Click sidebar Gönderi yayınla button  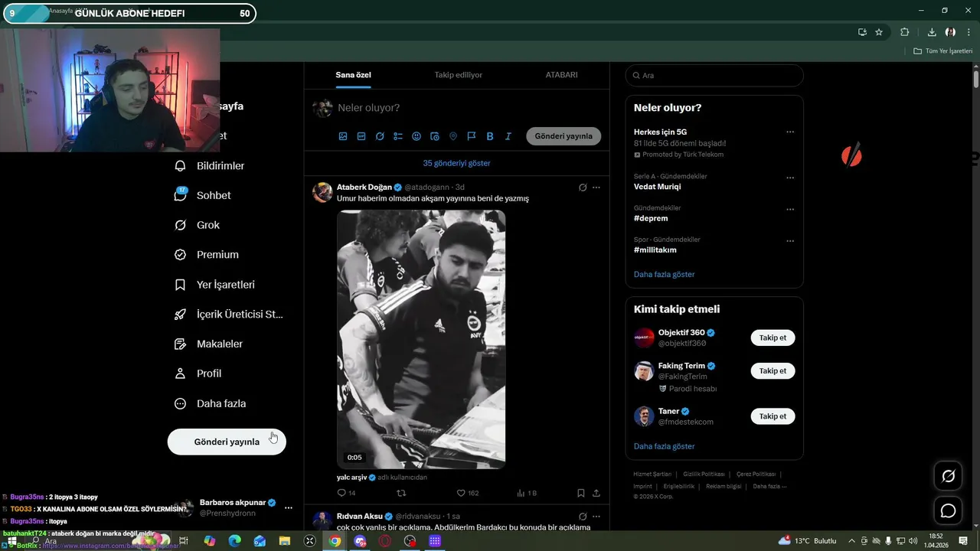(227, 442)
